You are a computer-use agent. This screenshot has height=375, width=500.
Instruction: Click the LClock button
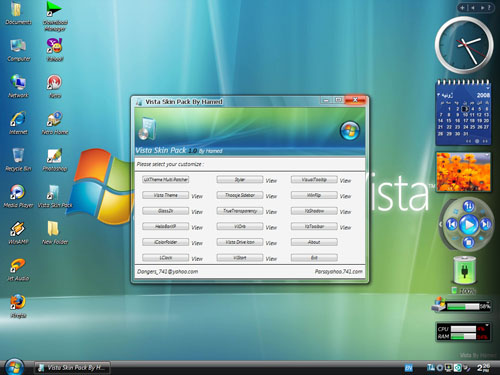pos(166,258)
